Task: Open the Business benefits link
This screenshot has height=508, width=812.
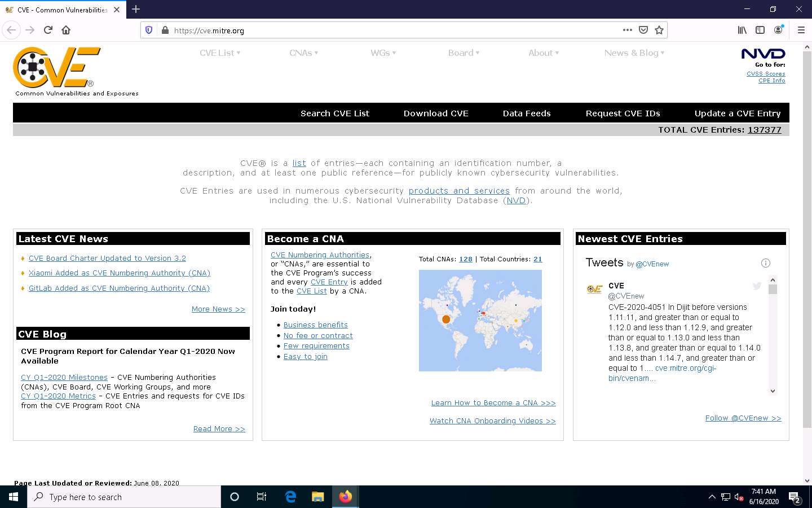Action: coord(316,325)
